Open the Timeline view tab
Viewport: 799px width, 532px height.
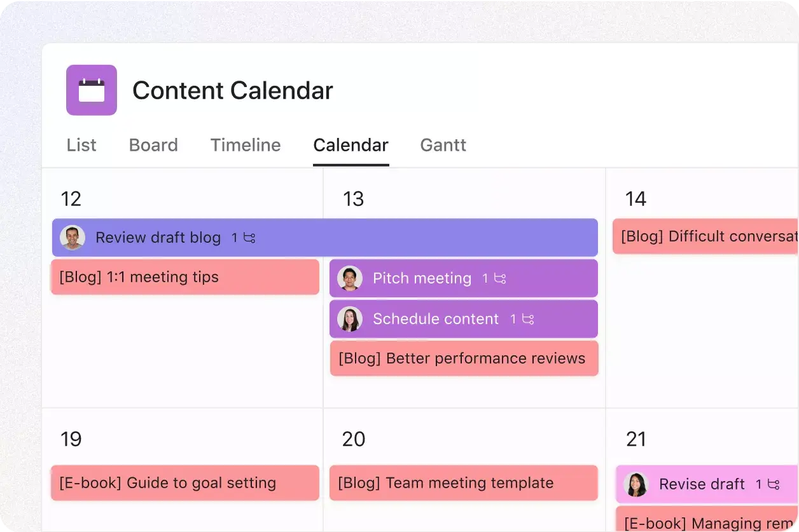[x=246, y=145]
